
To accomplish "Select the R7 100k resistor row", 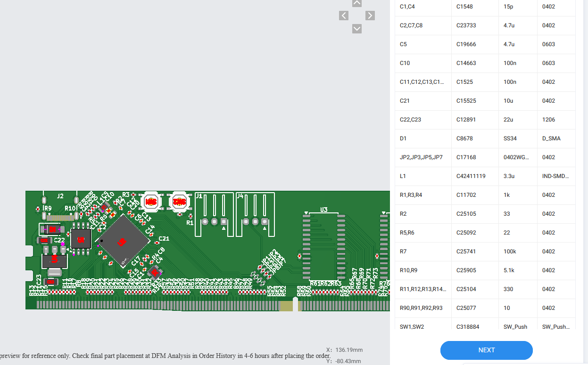I will click(485, 251).
